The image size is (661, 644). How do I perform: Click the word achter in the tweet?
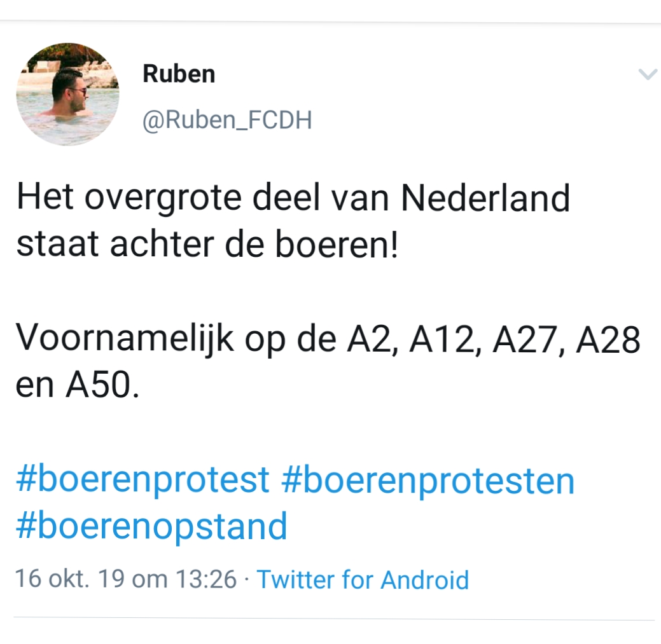(162, 244)
